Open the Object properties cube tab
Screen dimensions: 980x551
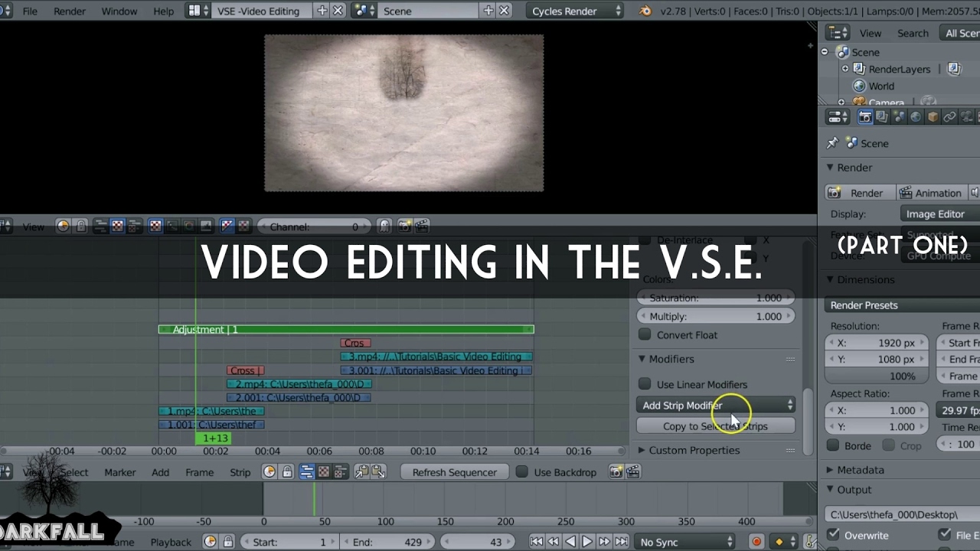coord(933,117)
